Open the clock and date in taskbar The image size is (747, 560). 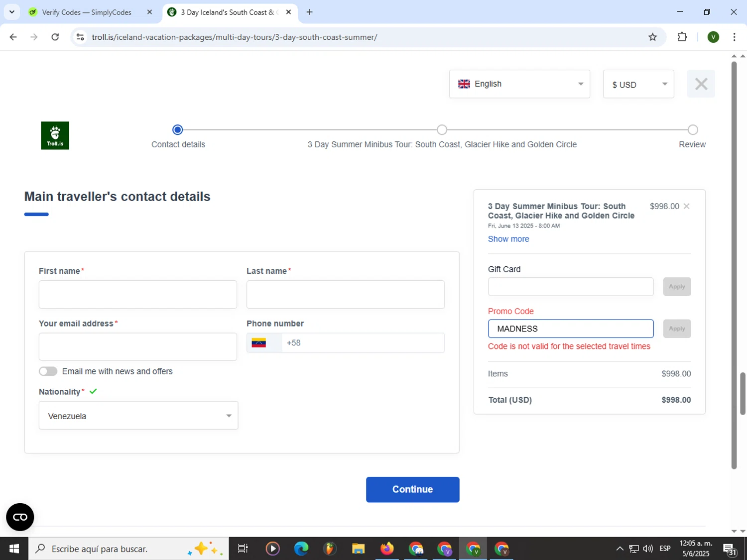point(696,548)
